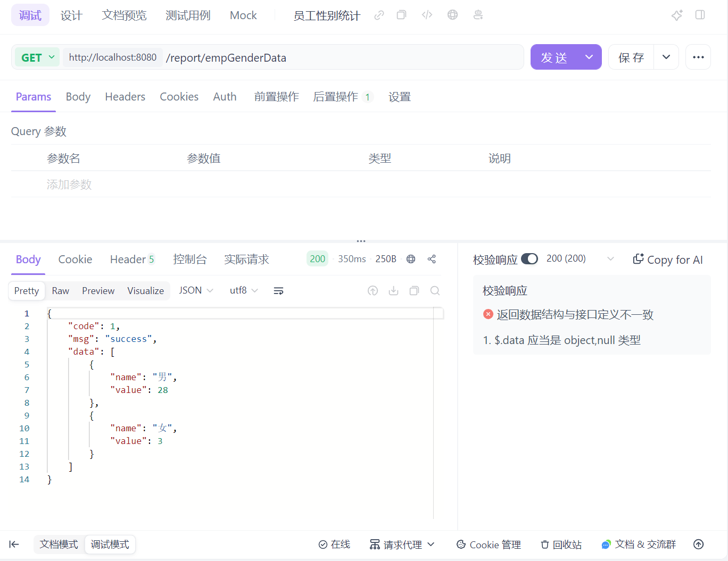Screen dimensions: 728x561
Task: Switch to 调试模式
Action: pyautogui.click(x=110, y=545)
